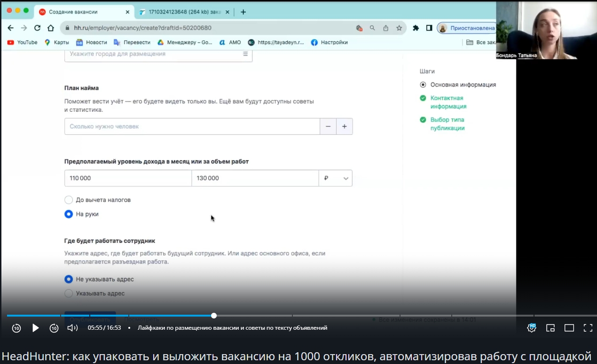
Task: Click the Укажите города для размещения field
Action: (x=158, y=54)
